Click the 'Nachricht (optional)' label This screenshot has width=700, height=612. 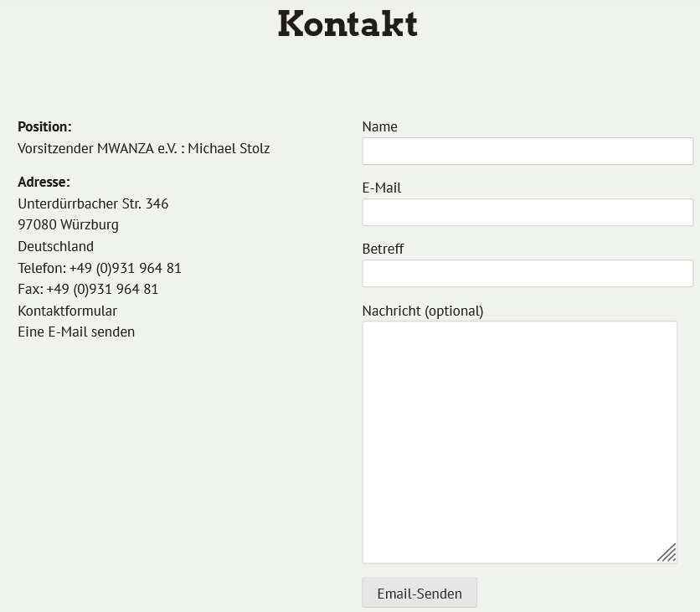[423, 311]
